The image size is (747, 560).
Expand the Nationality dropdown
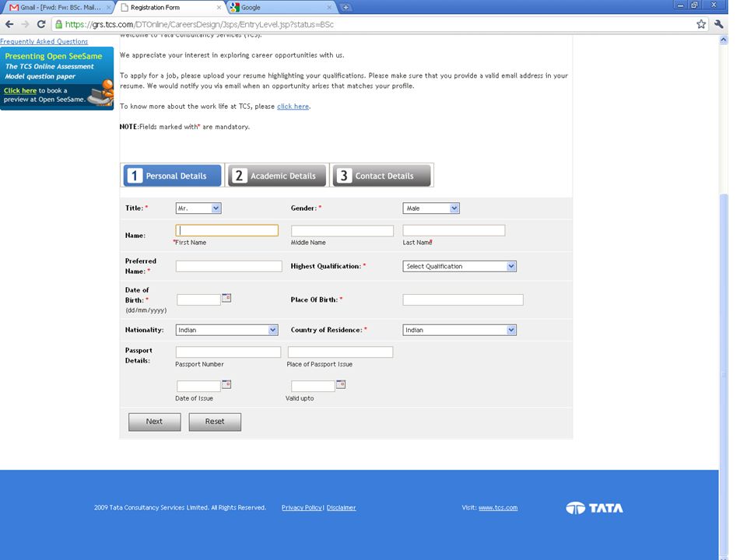pyautogui.click(x=226, y=330)
